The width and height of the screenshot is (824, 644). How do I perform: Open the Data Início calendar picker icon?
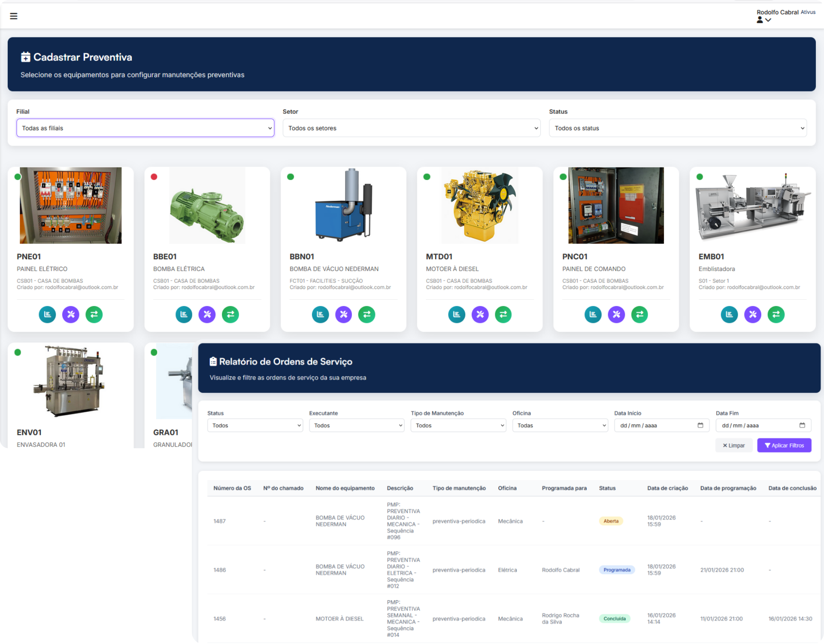pos(700,425)
